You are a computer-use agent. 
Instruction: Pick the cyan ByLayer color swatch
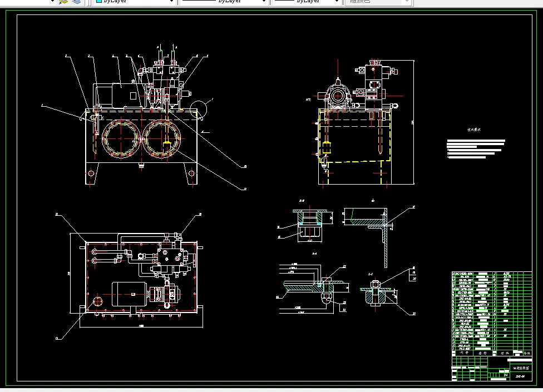click(x=98, y=1)
